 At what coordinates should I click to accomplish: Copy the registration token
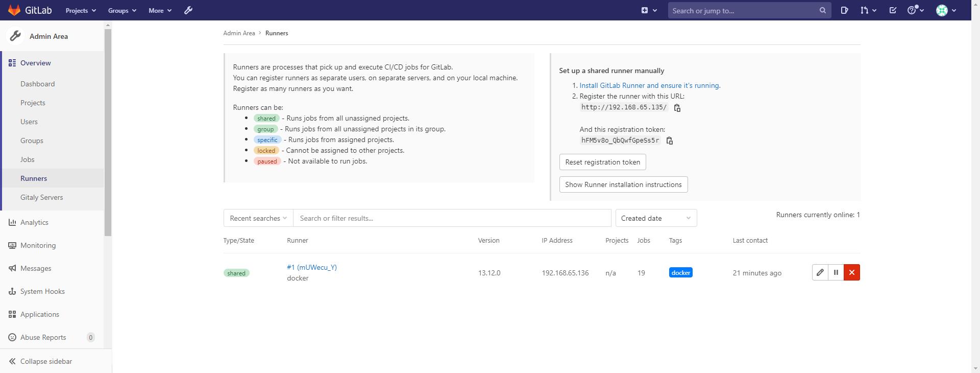669,141
